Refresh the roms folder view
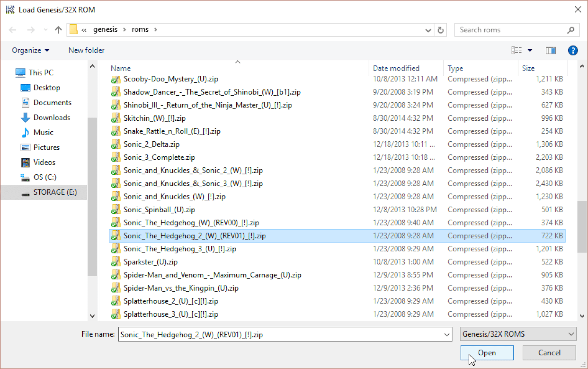The height and width of the screenshot is (369, 588). pyautogui.click(x=440, y=30)
